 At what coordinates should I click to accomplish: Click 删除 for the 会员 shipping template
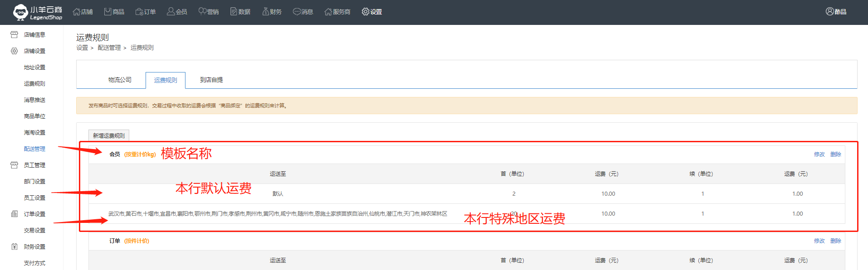835,154
